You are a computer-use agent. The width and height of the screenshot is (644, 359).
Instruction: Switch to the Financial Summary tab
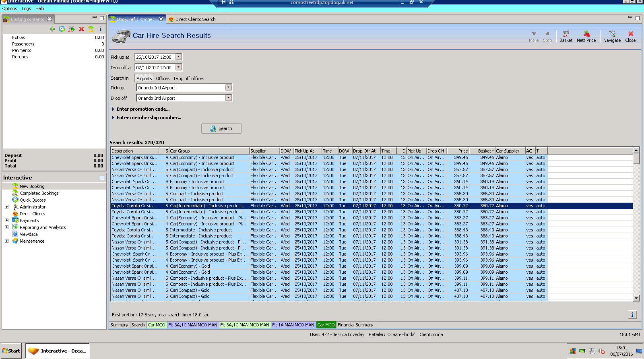[x=355, y=325]
